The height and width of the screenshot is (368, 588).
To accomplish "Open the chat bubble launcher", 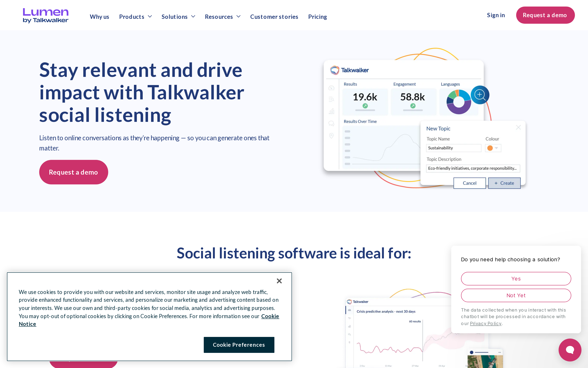I will pos(570,350).
